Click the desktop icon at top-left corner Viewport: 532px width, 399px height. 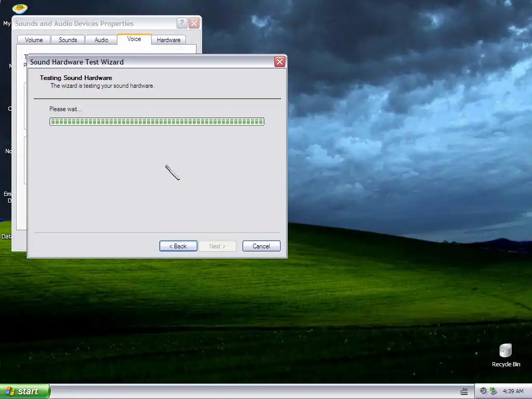tap(20, 8)
